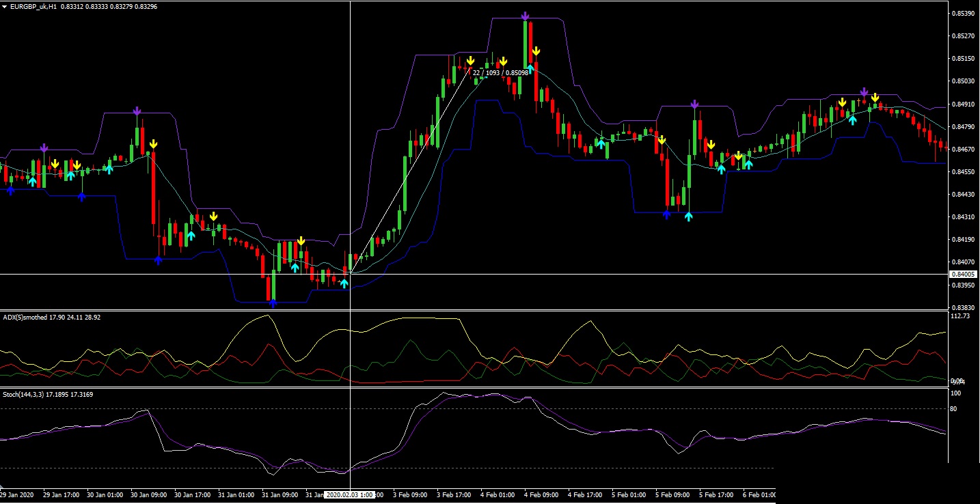The width and height of the screenshot is (980, 504).
Task: Click the 0.85150 price scale label
Action: [964, 58]
